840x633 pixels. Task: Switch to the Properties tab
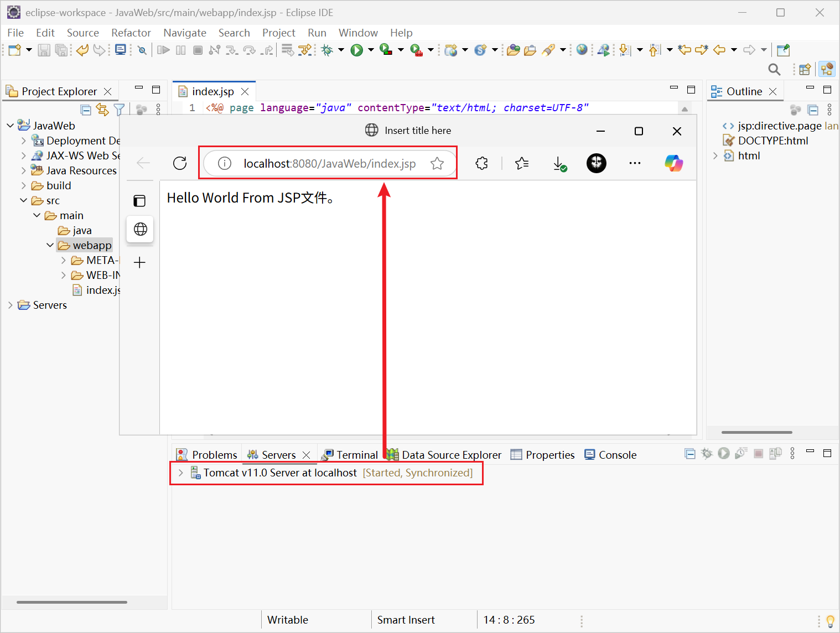543,455
